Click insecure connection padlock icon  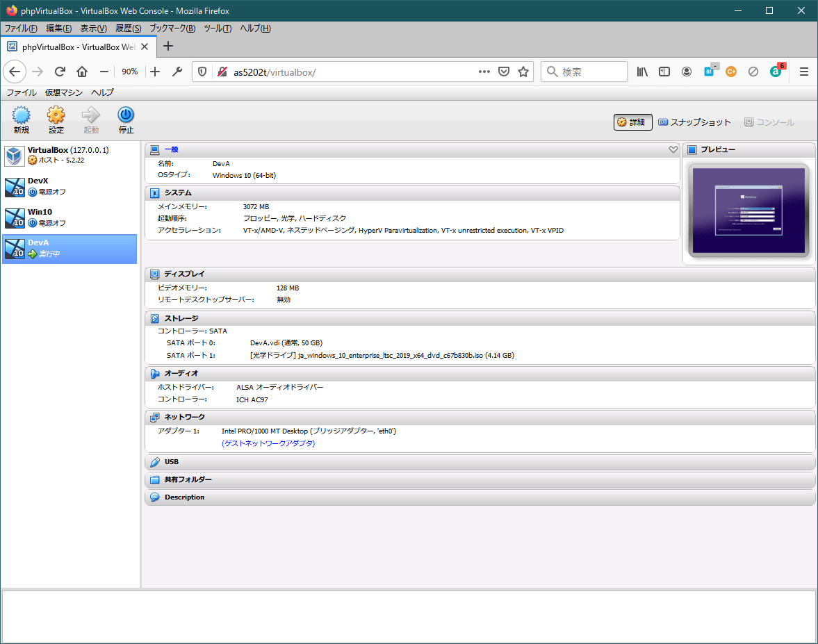(x=222, y=72)
